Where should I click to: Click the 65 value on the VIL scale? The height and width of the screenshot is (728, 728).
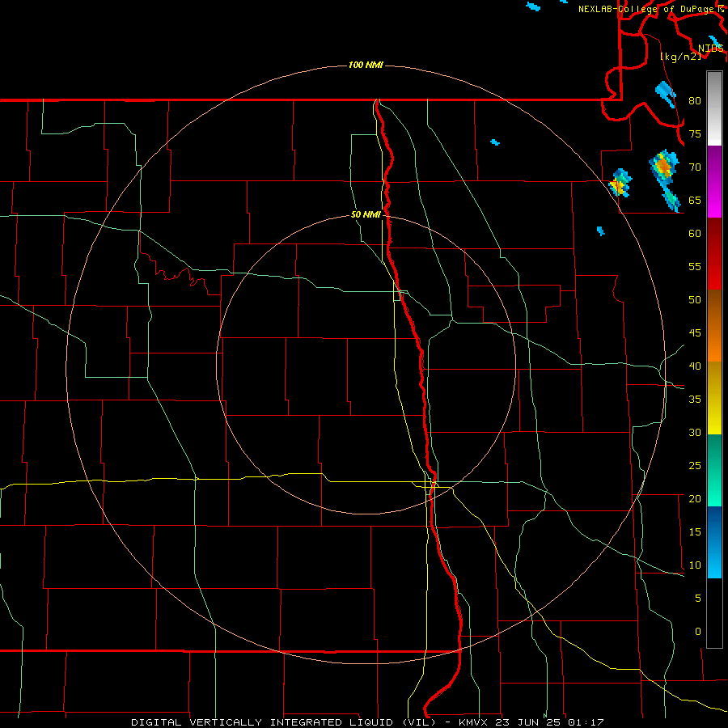click(695, 200)
